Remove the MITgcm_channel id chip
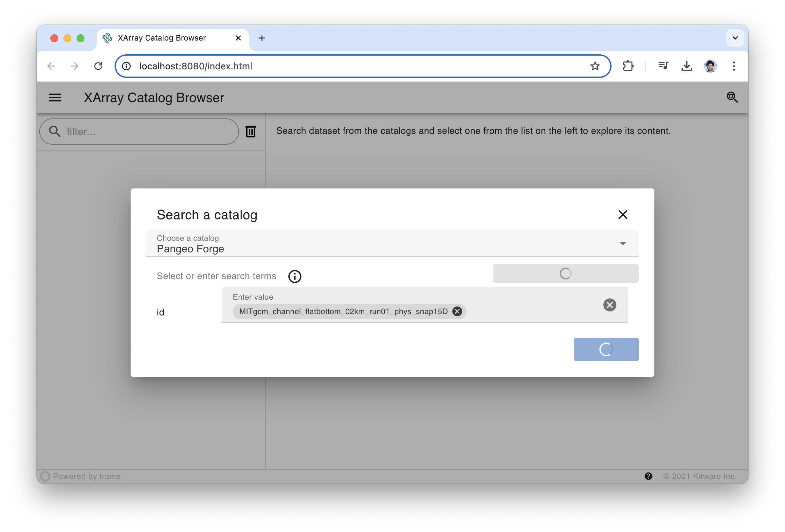Image resolution: width=785 pixels, height=532 pixels. pos(457,311)
